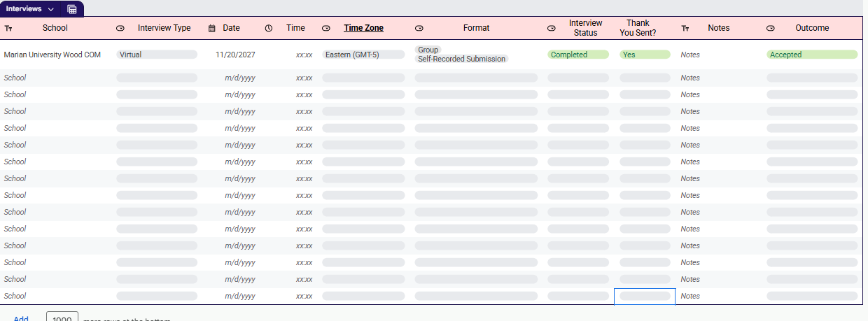868x321 pixels.
Task: Click the clock icon beside Time header
Action: (269, 29)
